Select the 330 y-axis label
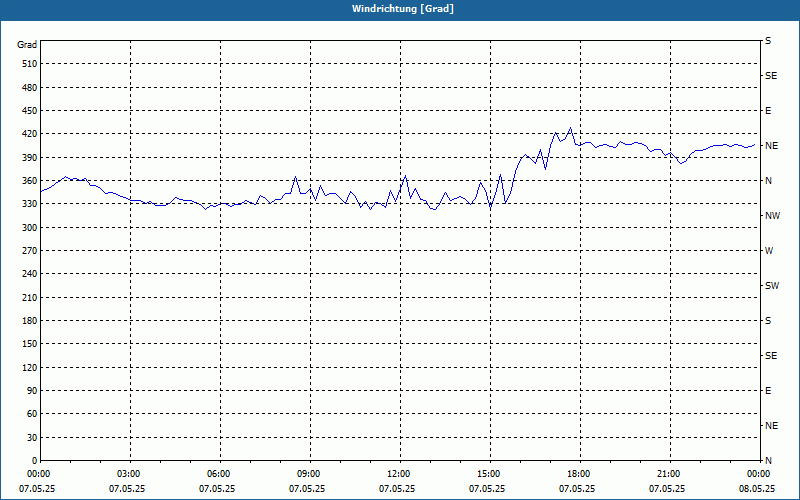Screen dimensions: 800x500 (x=30, y=204)
